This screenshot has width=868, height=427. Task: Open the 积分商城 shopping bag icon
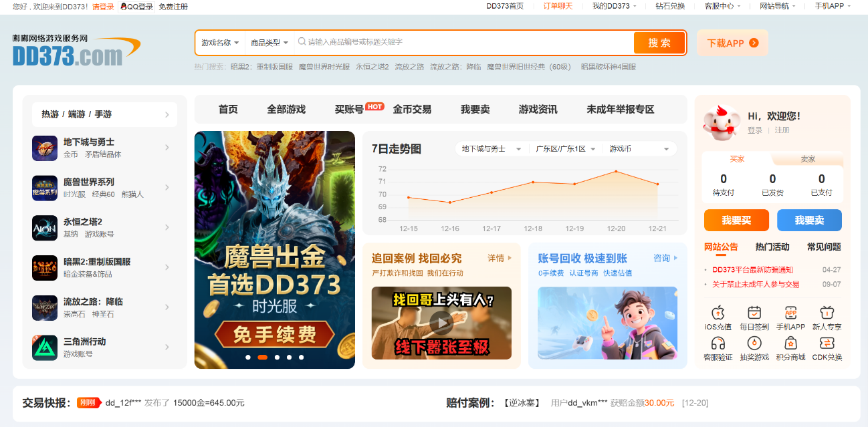[x=790, y=345]
